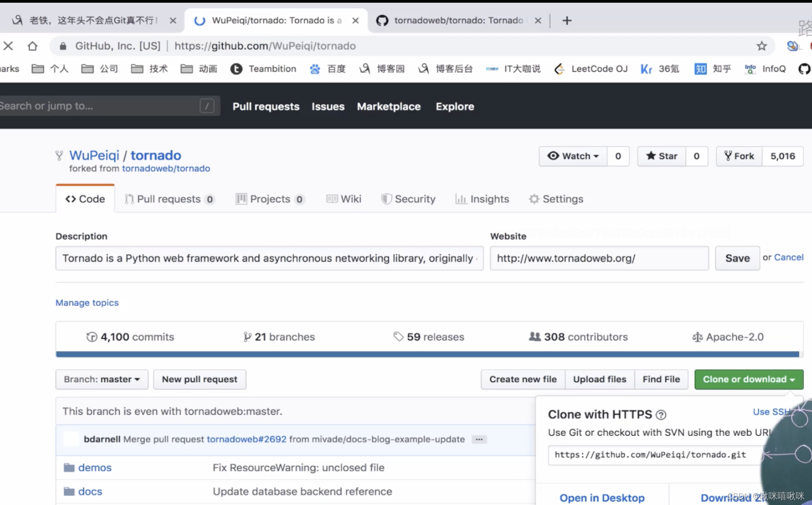Bookmark this page with the star icon
This screenshot has height=505, width=812.
[x=762, y=46]
